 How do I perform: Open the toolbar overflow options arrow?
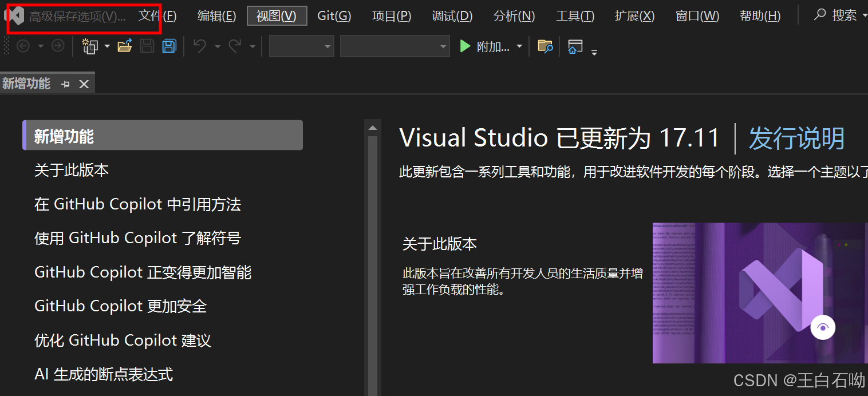[x=594, y=52]
